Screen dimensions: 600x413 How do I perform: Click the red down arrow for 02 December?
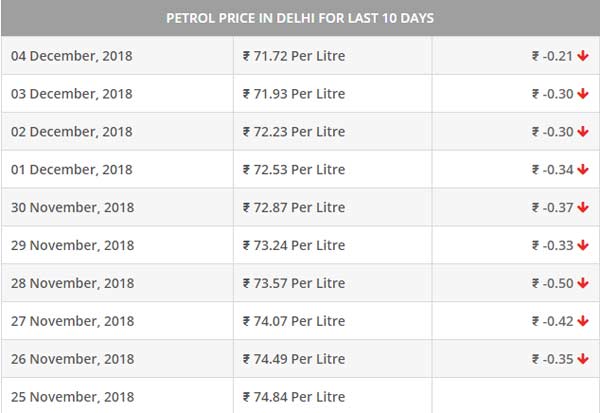(583, 132)
